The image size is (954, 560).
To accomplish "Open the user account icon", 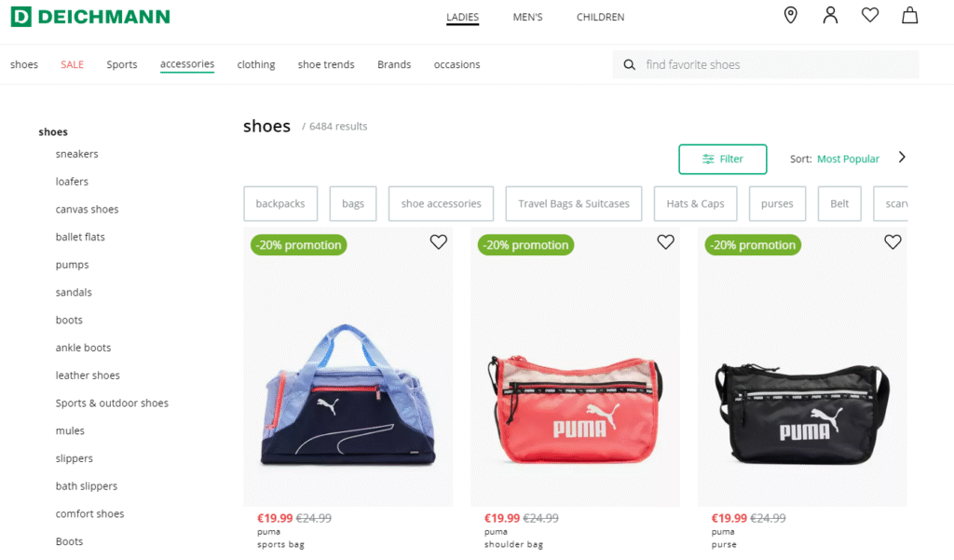I will [x=830, y=15].
